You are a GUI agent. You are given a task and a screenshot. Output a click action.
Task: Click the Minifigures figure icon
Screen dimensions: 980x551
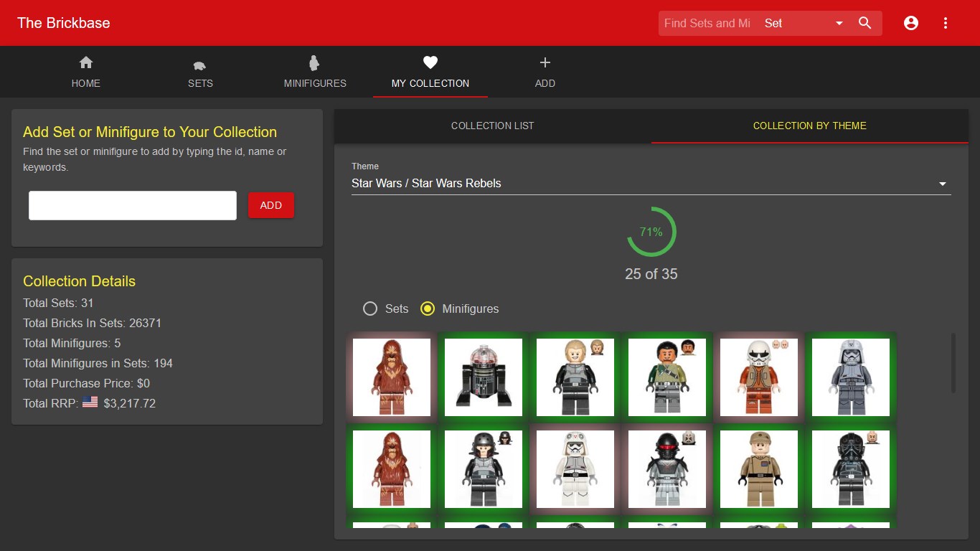[x=314, y=62]
